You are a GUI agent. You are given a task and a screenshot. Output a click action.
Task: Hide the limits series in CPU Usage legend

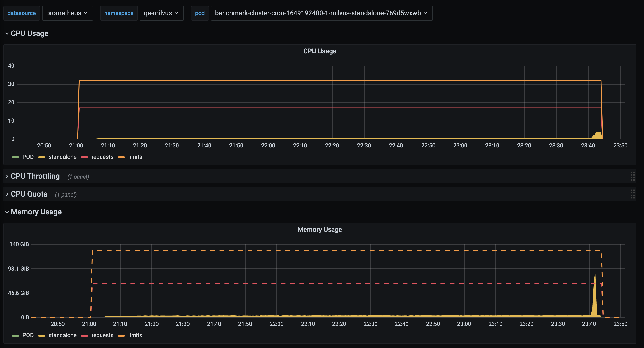(135, 157)
